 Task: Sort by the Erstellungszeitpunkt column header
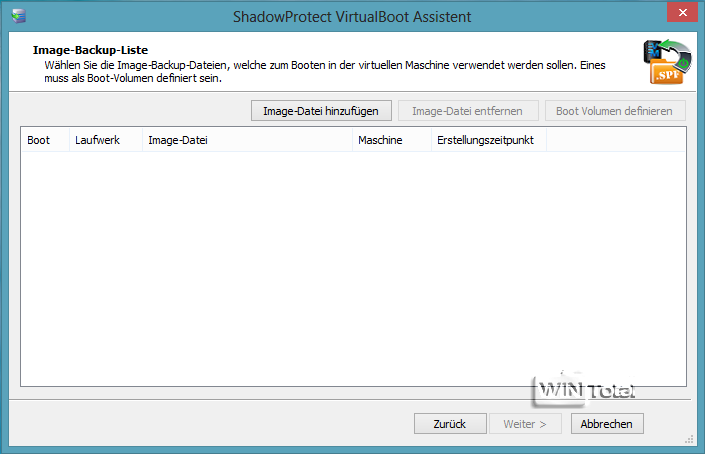coord(489,140)
